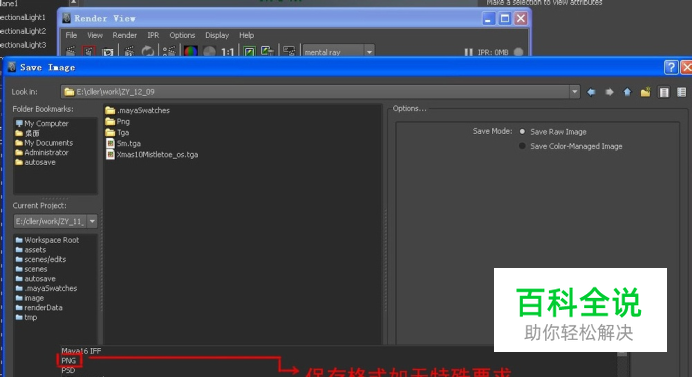Choose Maya16 IFF from the file type list

coord(81,351)
